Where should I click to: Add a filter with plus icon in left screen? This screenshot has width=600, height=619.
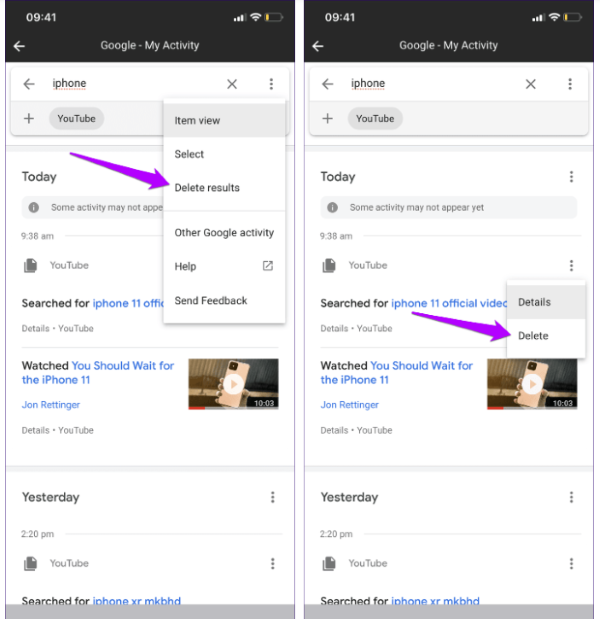(x=29, y=118)
